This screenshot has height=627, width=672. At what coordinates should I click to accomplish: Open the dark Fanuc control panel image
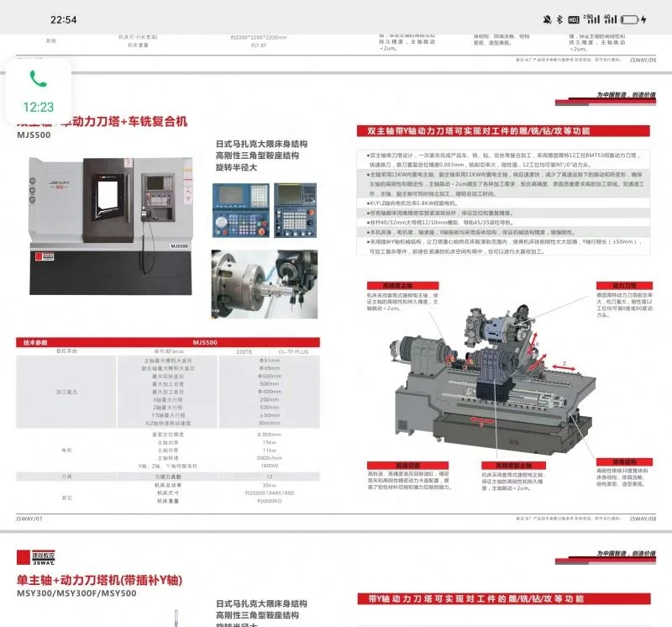tap(296, 210)
